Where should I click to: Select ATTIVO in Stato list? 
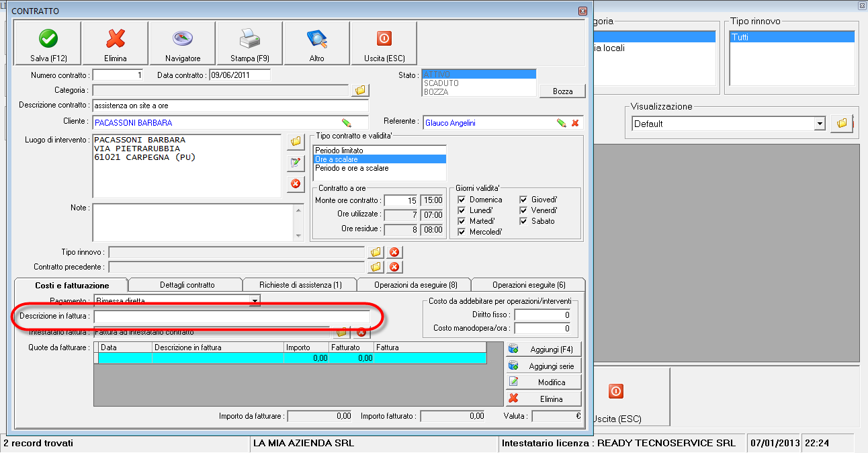point(479,74)
